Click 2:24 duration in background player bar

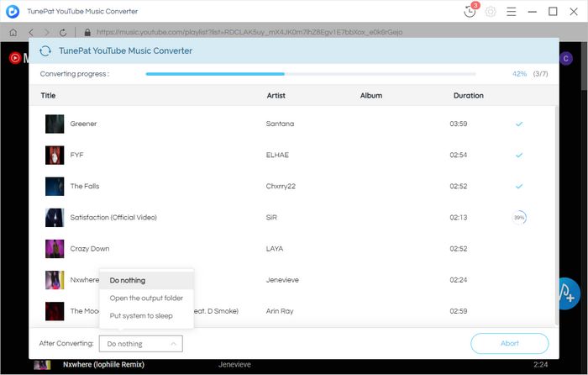540,364
